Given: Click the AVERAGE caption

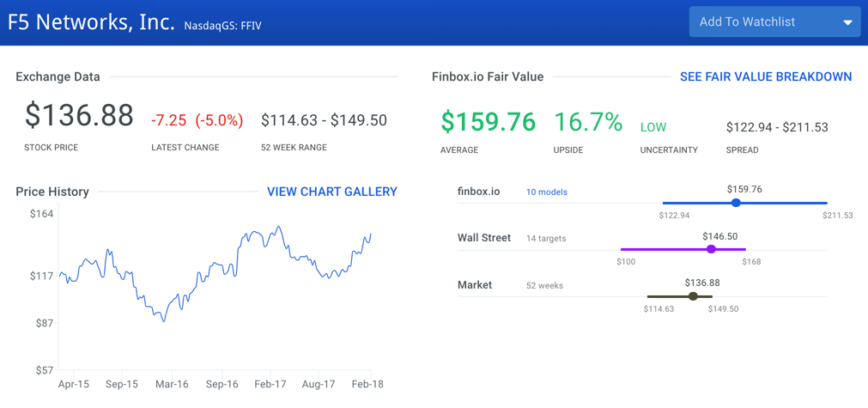Looking at the screenshot, I should point(459,150).
